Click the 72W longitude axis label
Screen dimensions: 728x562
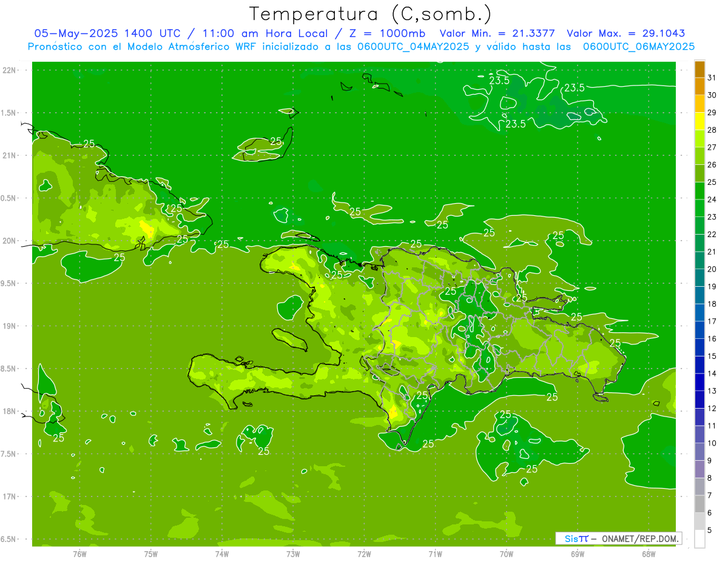[x=364, y=554]
